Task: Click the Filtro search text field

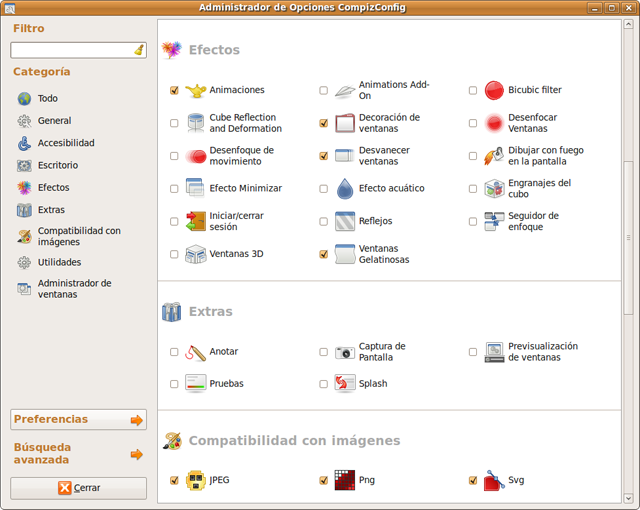Action: click(x=70, y=49)
